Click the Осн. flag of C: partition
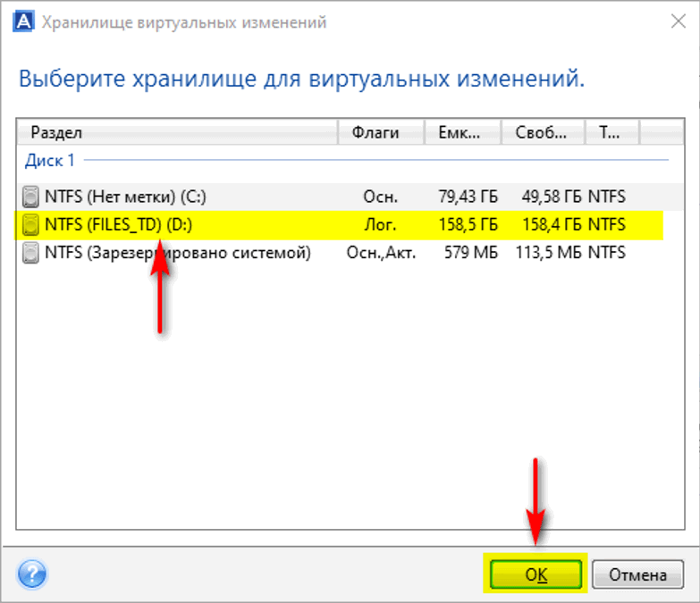The image size is (700, 603). click(380, 197)
